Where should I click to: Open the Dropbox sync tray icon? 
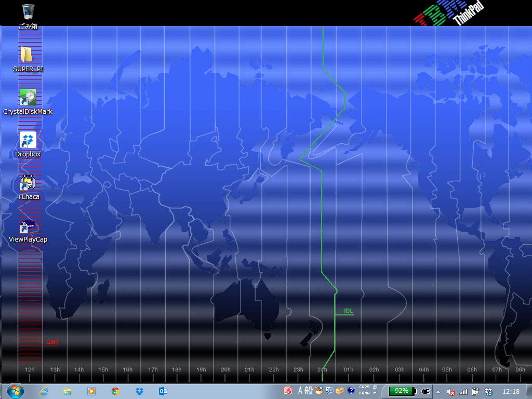488,392
